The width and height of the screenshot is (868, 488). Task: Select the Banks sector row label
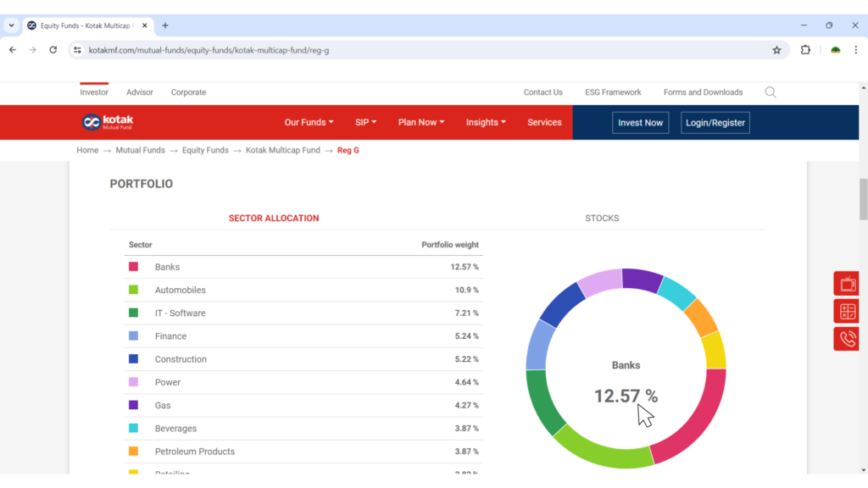(167, 267)
